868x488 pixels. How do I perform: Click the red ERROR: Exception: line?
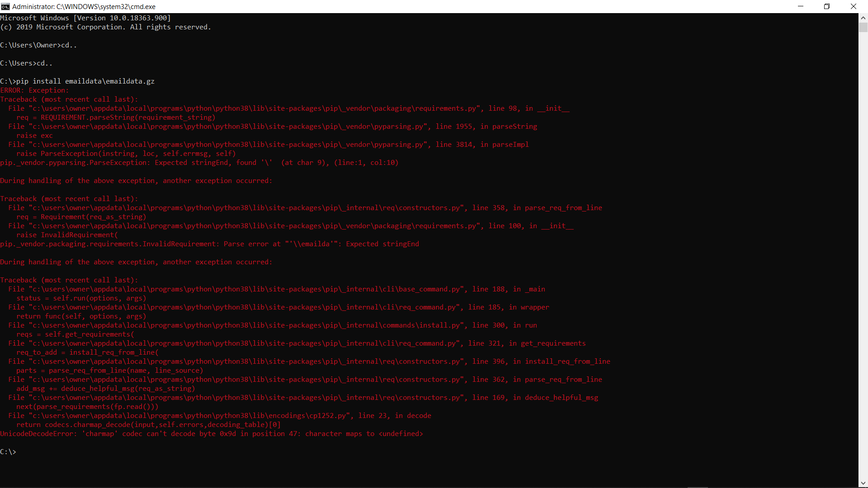[x=34, y=90]
